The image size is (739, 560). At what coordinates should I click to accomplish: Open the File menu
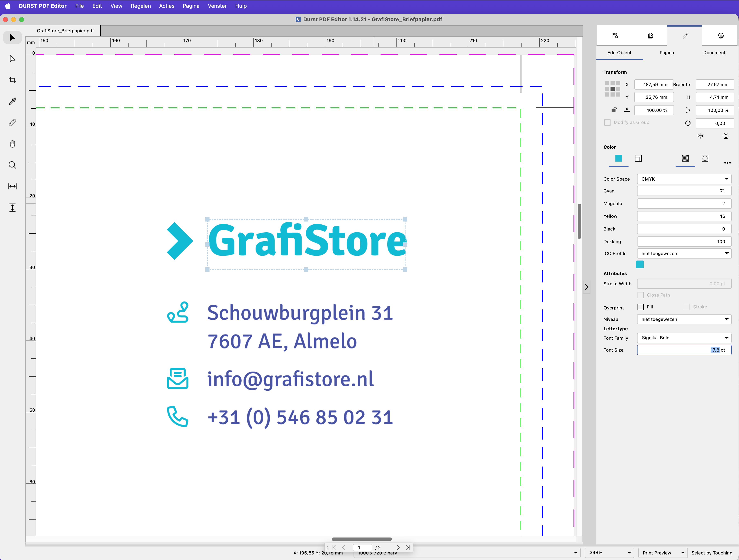click(x=80, y=6)
